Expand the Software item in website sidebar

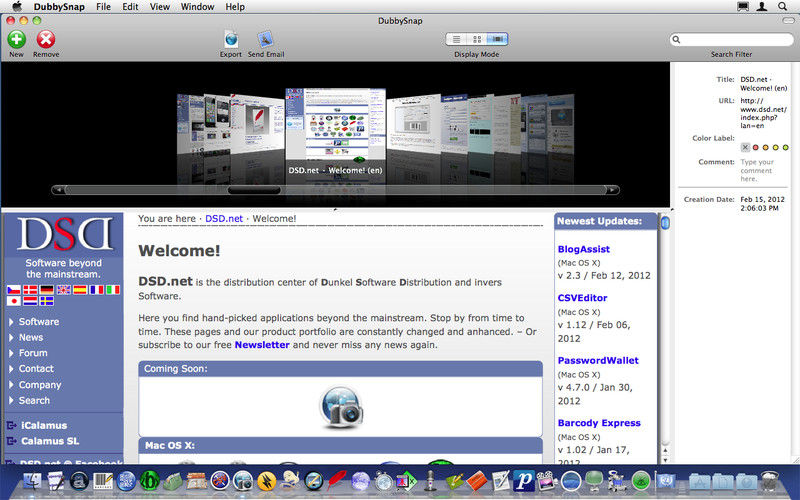pyautogui.click(x=39, y=322)
